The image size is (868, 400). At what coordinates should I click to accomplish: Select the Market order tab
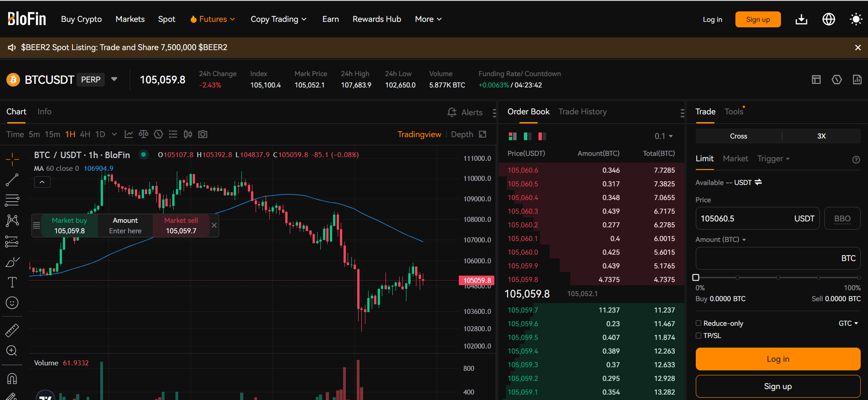click(x=735, y=159)
